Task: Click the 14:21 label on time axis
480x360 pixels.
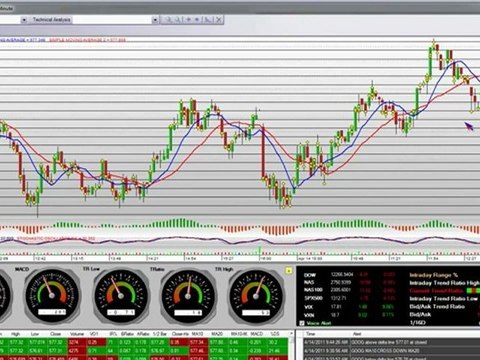Action: [x=153, y=258]
